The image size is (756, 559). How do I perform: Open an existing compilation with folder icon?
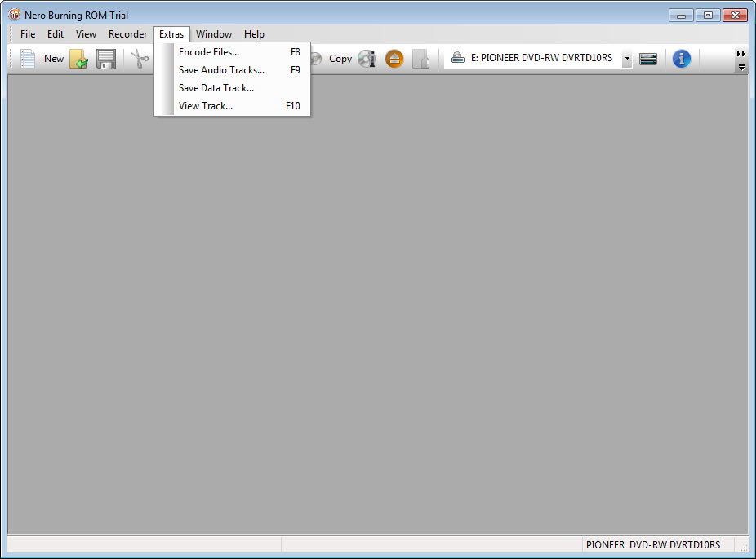click(x=79, y=59)
